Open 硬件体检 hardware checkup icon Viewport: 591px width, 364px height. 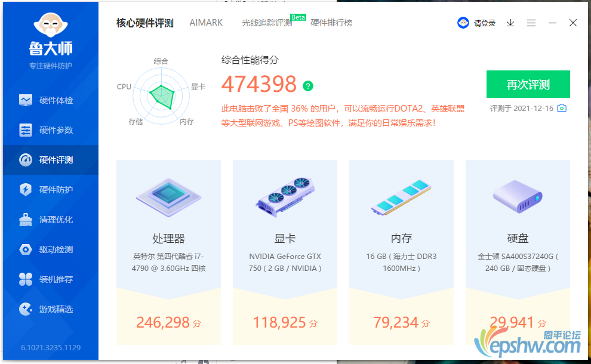[26, 100]
